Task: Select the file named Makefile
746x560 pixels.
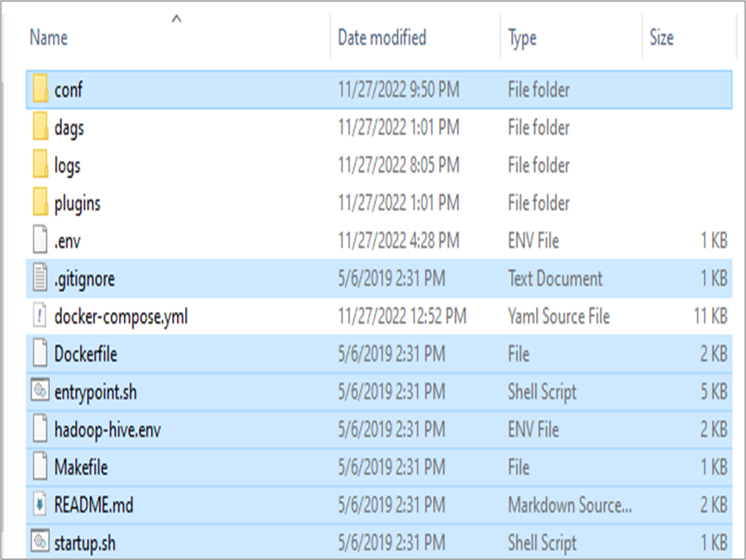Action: point(81,467)
